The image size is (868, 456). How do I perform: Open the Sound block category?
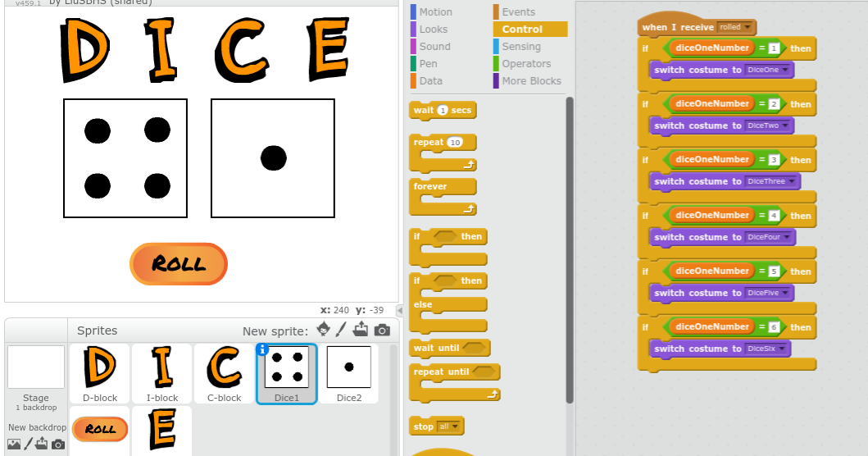tap(434, 46)
